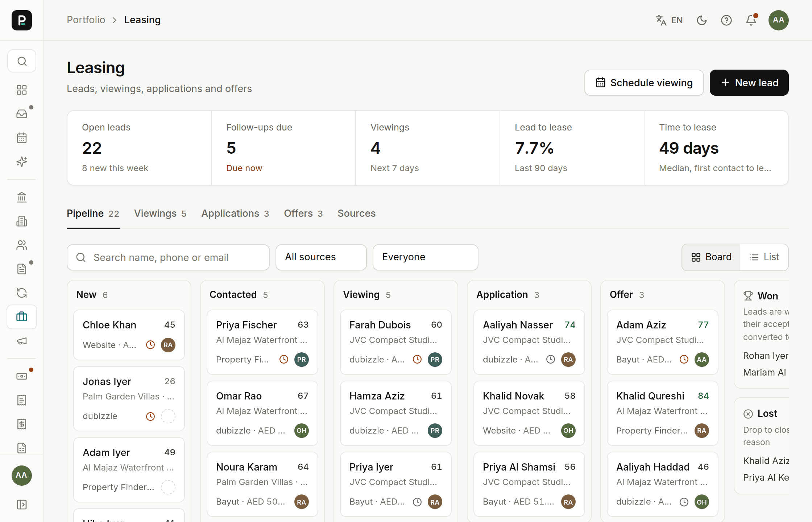
Task: Switch to List view
Action: (x=764, y=257)
